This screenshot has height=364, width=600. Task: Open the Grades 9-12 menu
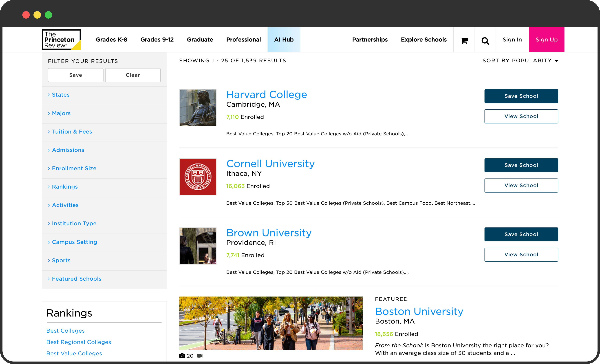[157, 40]
